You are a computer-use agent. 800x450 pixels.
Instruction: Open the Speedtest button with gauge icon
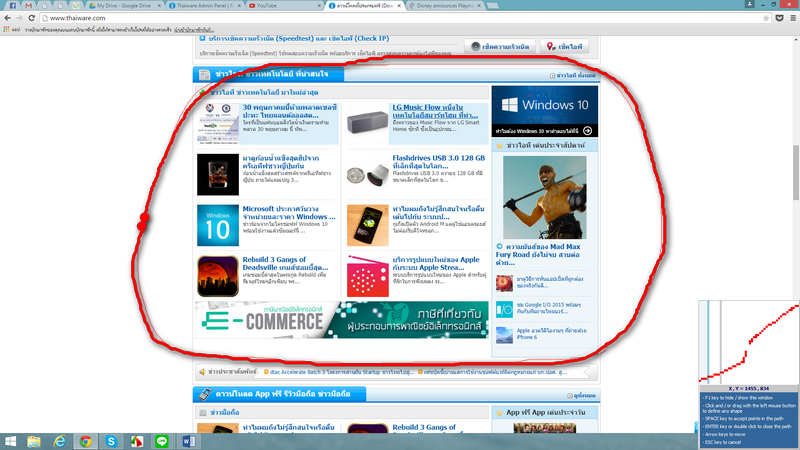[500, 46]
